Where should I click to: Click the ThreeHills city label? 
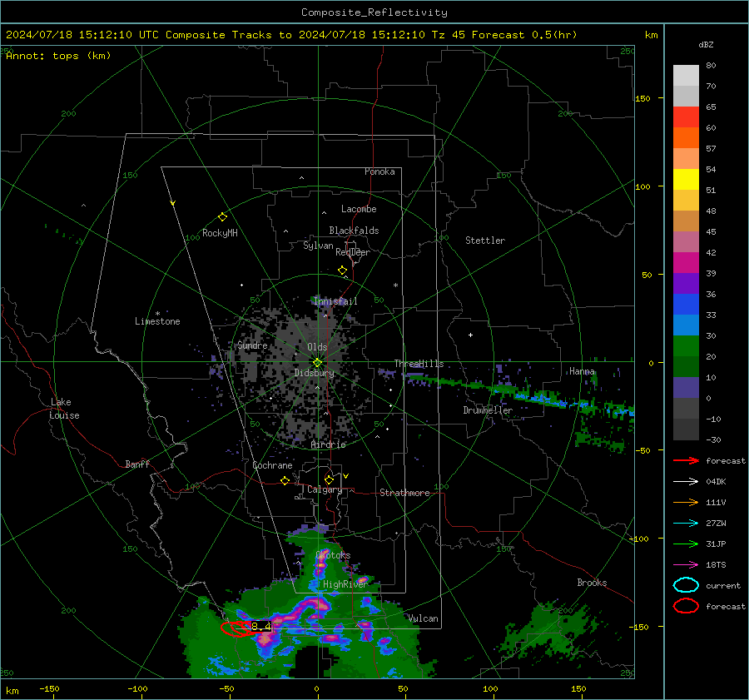(419, 364)
